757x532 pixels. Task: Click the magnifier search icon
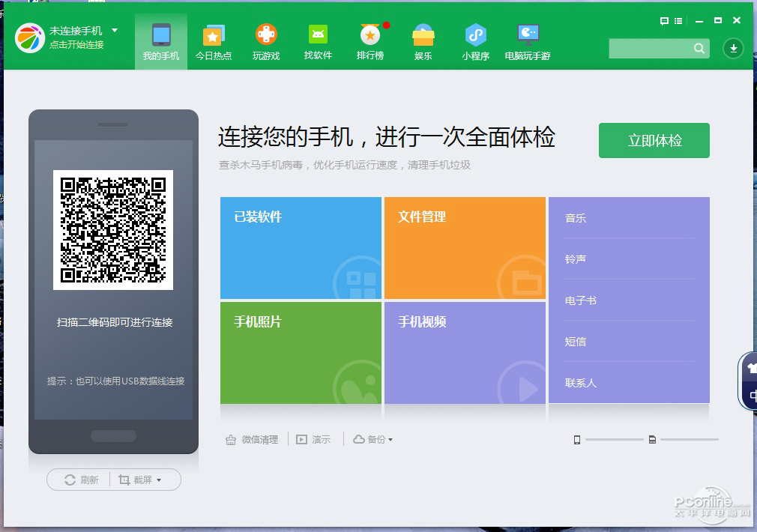point(699,48)
